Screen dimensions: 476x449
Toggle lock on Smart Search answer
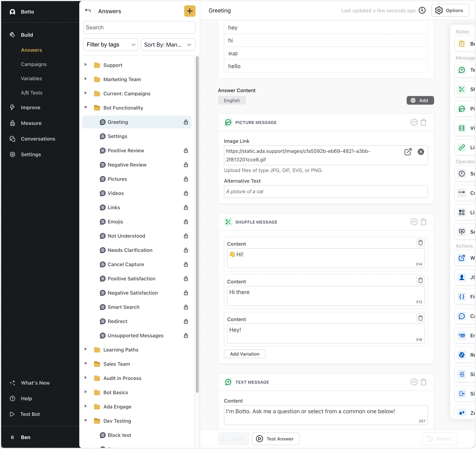coord(186,307)
